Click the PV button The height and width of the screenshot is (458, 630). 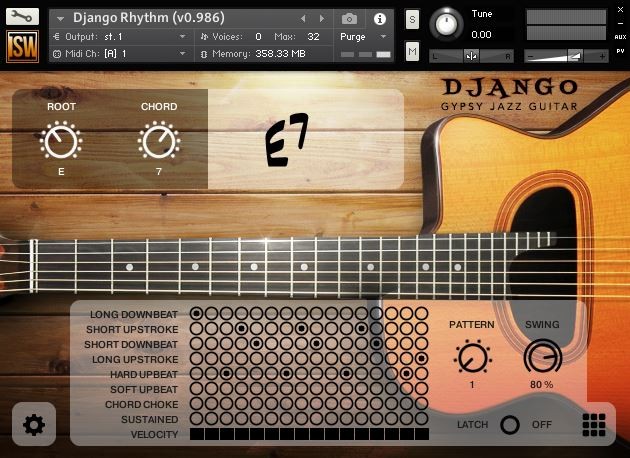620,51
